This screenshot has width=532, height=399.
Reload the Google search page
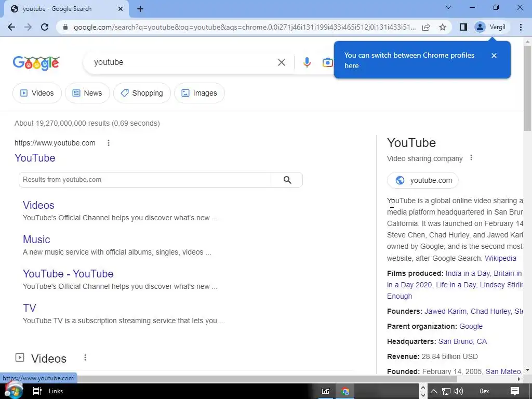(x=45, y=27)
